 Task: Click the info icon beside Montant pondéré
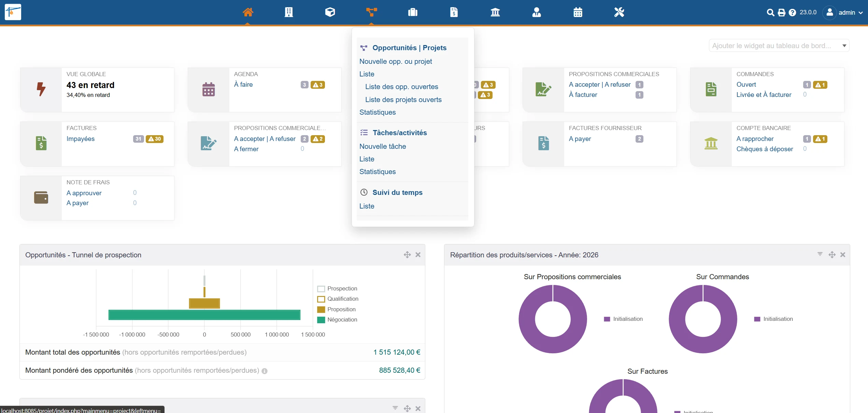(265, 371)
